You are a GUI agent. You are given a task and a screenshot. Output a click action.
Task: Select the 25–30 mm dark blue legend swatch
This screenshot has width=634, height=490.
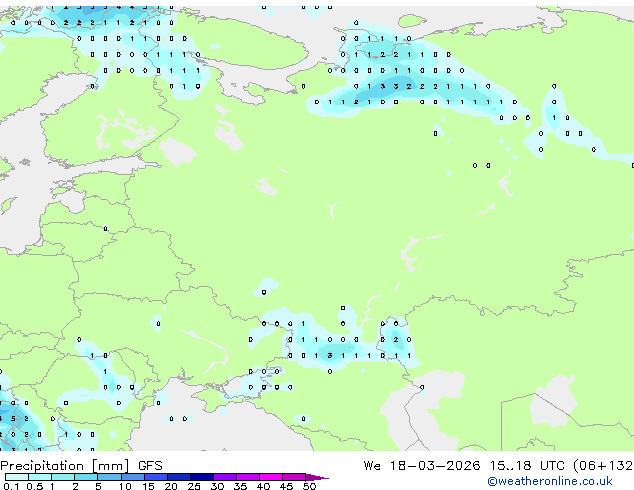pos(202,477)
